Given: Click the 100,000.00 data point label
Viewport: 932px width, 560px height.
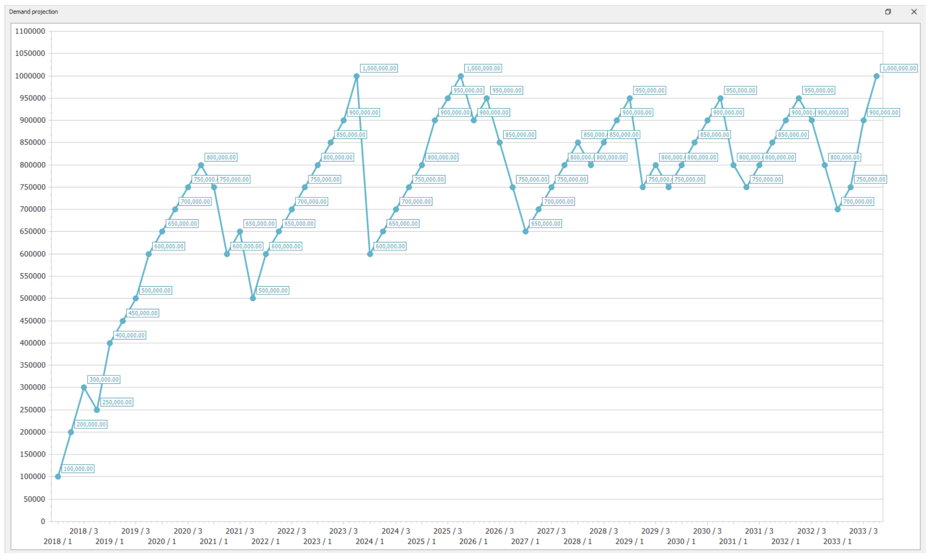Looking at the screenshot, I should tap(78, 469).
